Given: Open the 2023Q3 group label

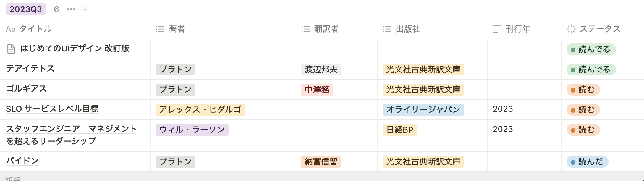Looking at the screenshot, I should 26,9.
